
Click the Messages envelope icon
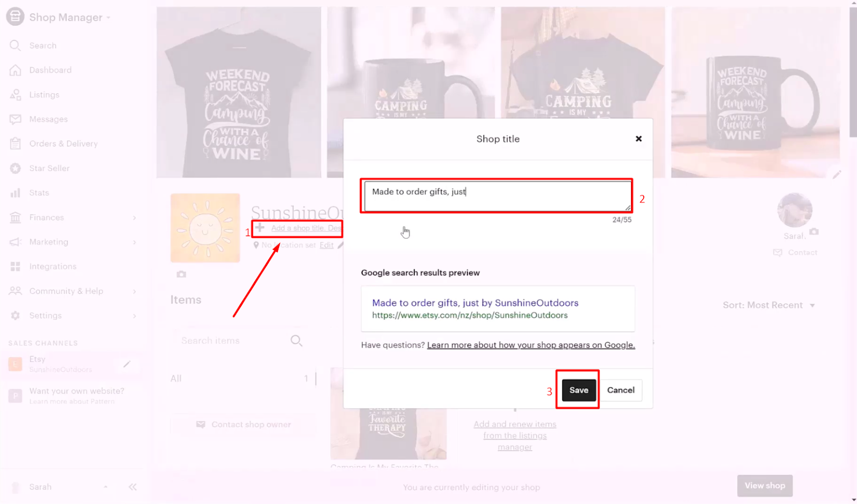(x=15, y=119)
